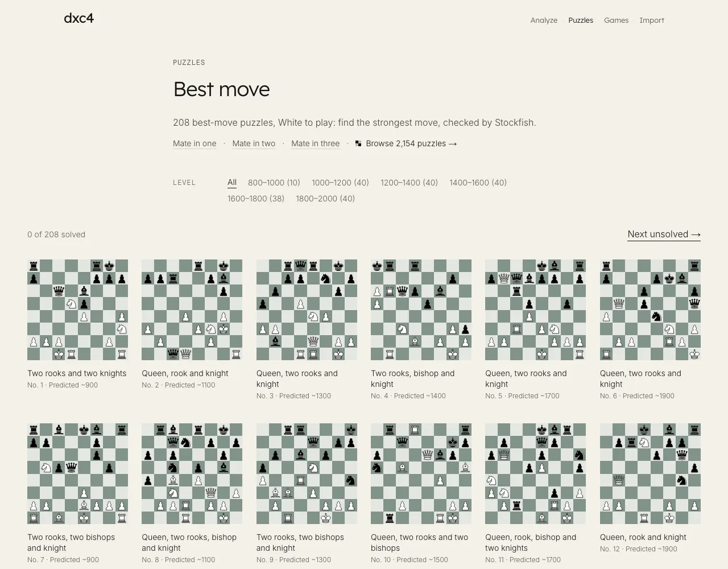728x569 pixels.
Task: Select the All level filter
Action: coord(232,183)
